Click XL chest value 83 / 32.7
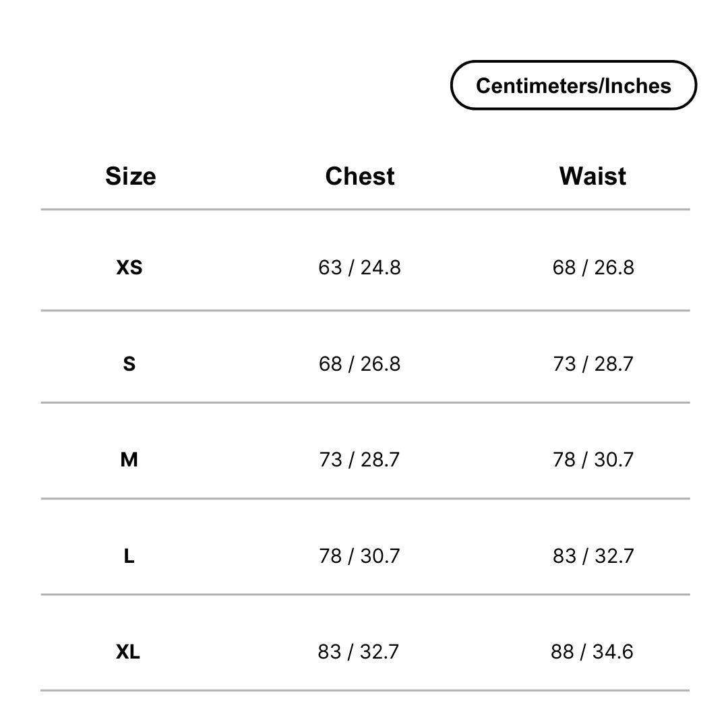Viewport: 728px width, 728px height. (359, 652)
